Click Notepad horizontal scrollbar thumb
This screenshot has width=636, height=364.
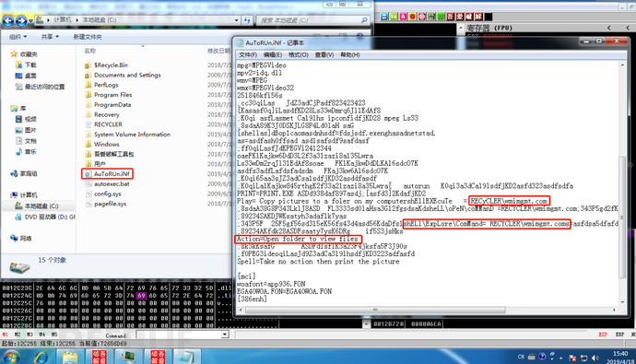point(375,310)
